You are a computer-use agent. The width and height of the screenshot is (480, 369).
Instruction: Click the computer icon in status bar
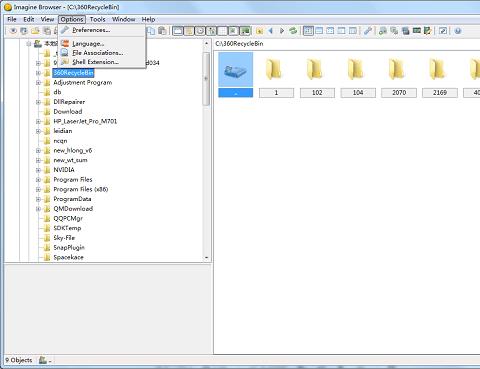tap(43, 360)
